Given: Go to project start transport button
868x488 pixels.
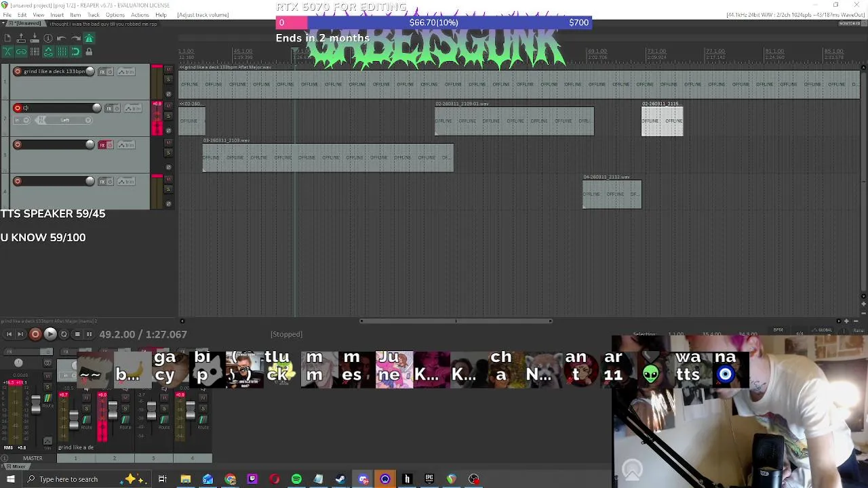Looking at the screenshot, I should pyautogui.click(x=9, y=334).
